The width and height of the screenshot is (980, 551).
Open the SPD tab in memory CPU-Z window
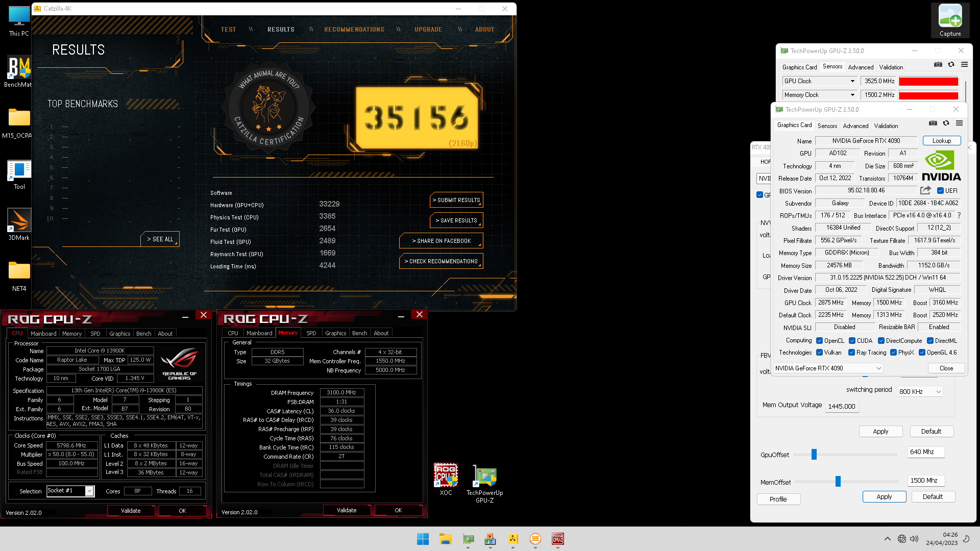[x=311, y=333]
